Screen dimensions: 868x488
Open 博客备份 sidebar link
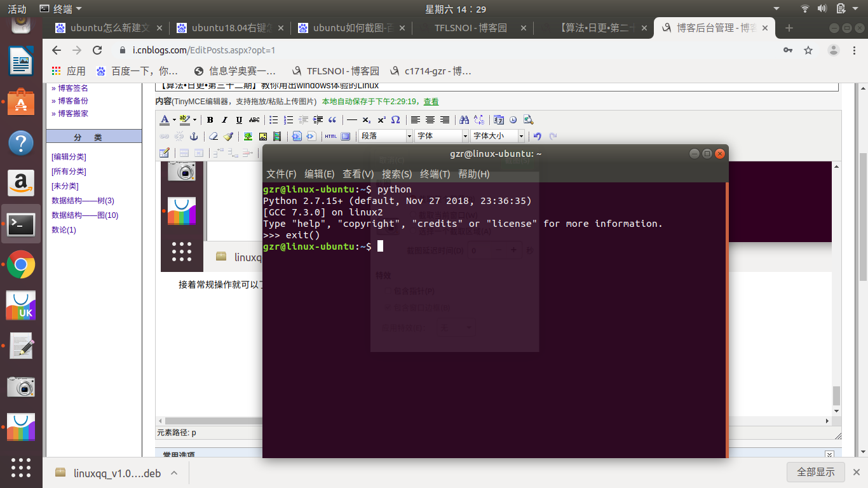[x=72, y=101]
